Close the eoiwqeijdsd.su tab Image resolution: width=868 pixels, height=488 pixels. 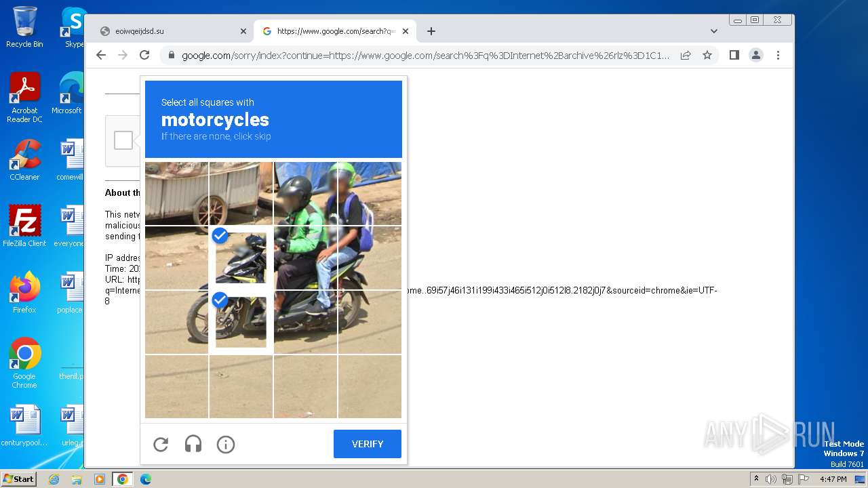point(243,31)
